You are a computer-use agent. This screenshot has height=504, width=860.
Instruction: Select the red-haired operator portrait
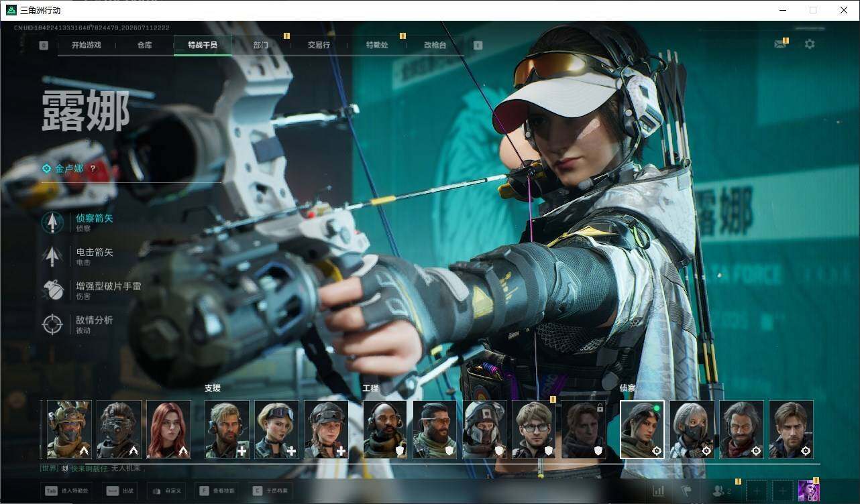[x=168, y=430]
